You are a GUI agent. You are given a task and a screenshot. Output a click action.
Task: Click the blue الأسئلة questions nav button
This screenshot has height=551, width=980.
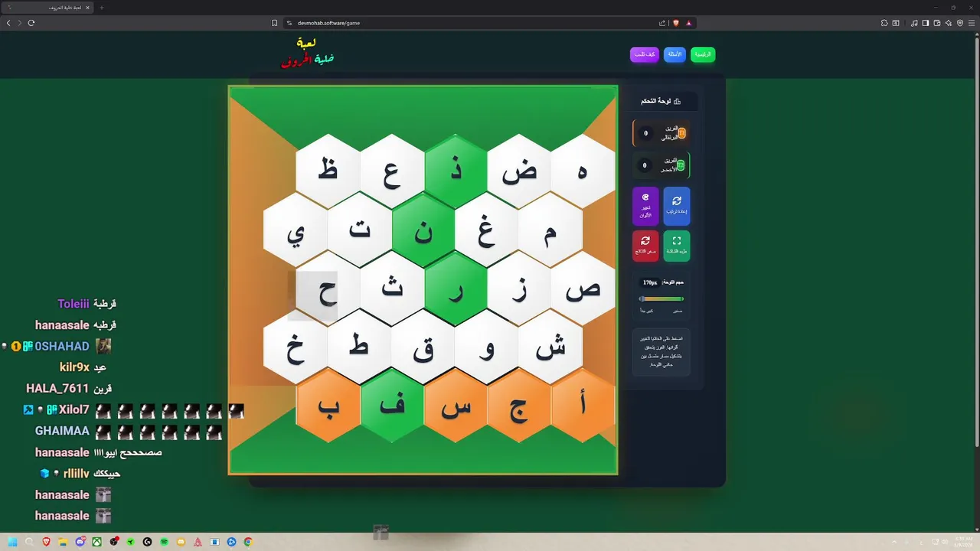[675, 54]
